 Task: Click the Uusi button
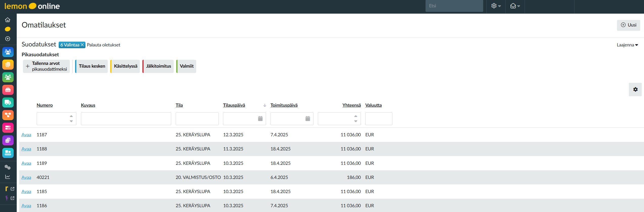coord(629,25)
